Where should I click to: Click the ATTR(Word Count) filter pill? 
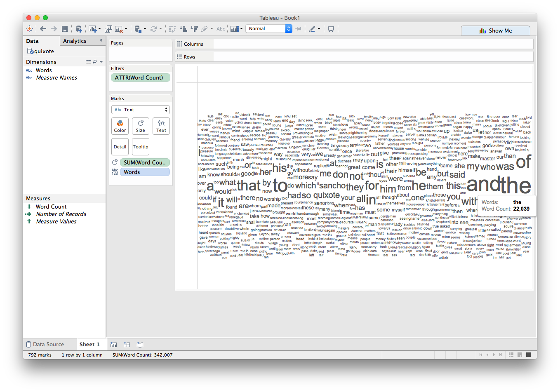(140, 77)
